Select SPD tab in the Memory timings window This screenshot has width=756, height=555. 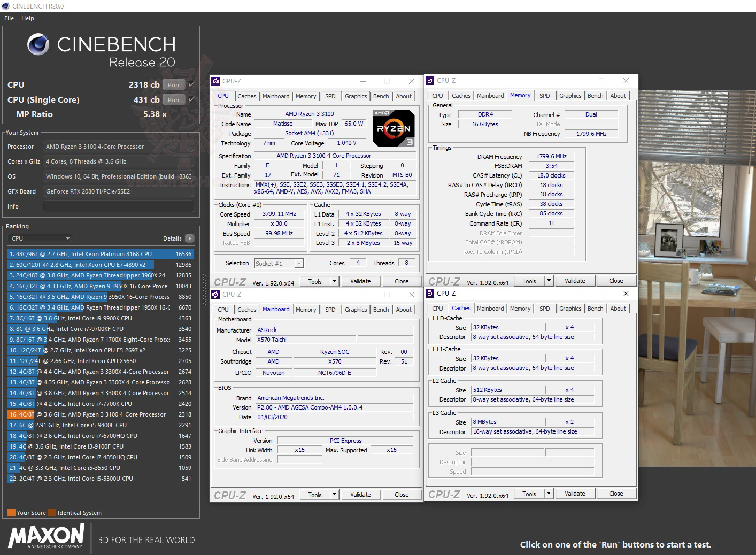coord(545,96)
